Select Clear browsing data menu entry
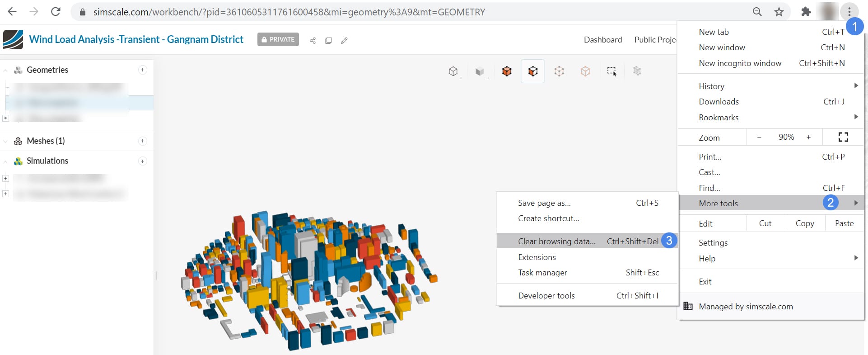The height and width of the screenshot is (355, 868). 556,241
